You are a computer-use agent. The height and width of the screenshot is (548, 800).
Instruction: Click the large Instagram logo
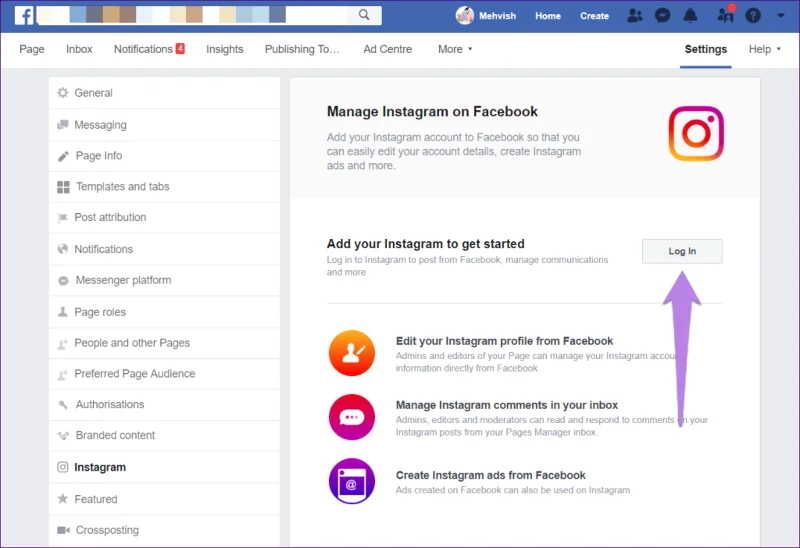[696, 134]
